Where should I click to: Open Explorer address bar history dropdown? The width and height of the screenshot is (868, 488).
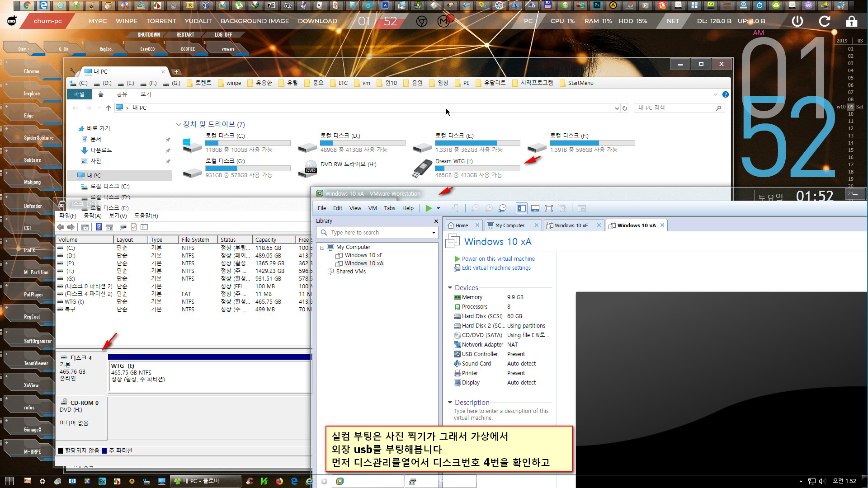coord(617,108)
